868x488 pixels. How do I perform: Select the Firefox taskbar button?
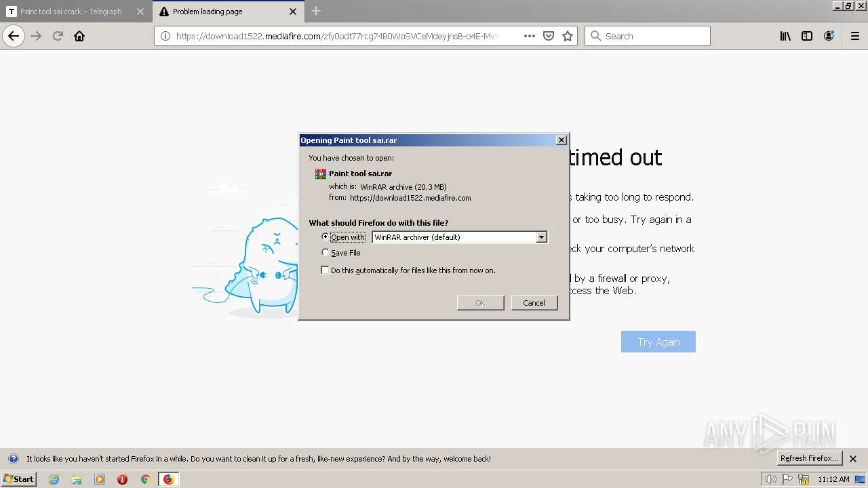[x=168, y=479]
